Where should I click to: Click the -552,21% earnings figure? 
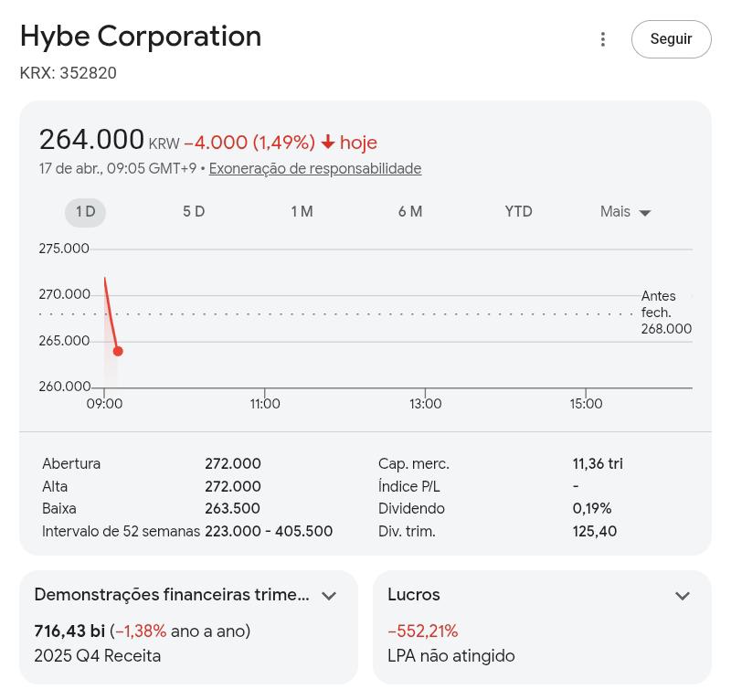click(x=423, y=631)
